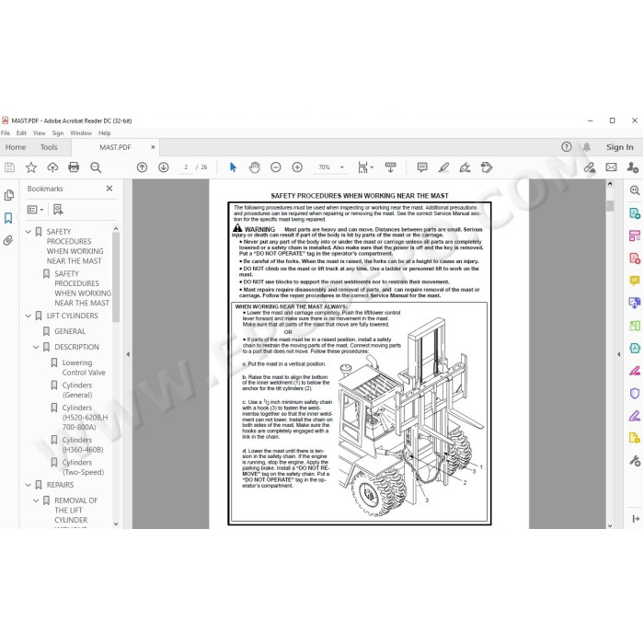Open the zoom percentage dropdown
644x644 pixels.
341,167
